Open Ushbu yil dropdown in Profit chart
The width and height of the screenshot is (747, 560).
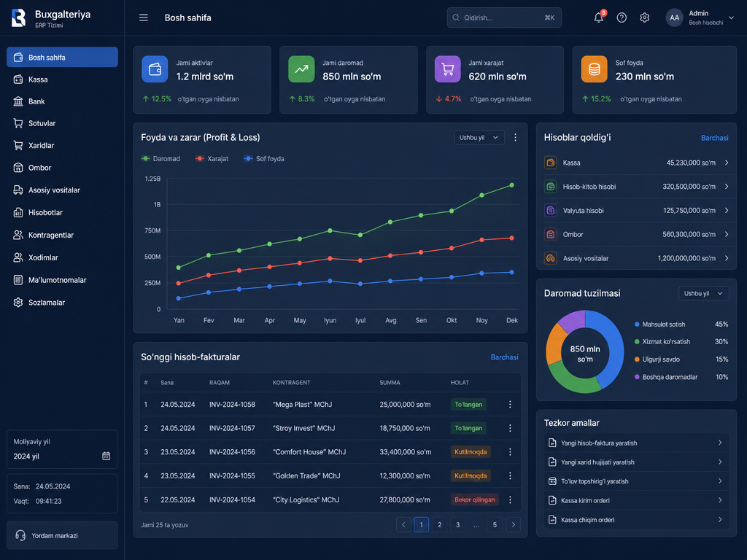(x=479, y=138)
